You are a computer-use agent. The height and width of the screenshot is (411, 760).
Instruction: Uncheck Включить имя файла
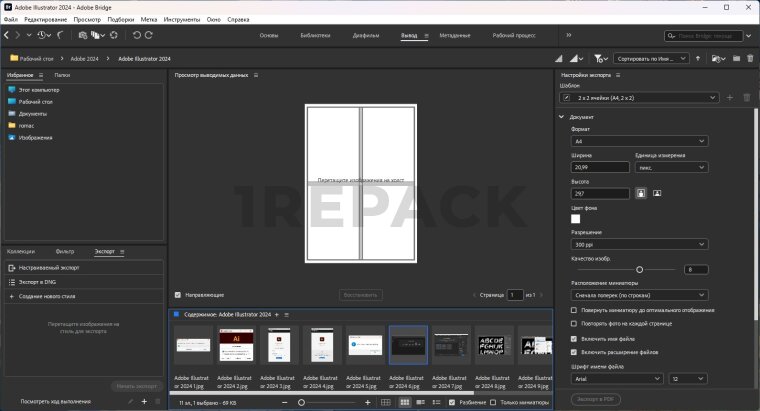tap(574, 338)
